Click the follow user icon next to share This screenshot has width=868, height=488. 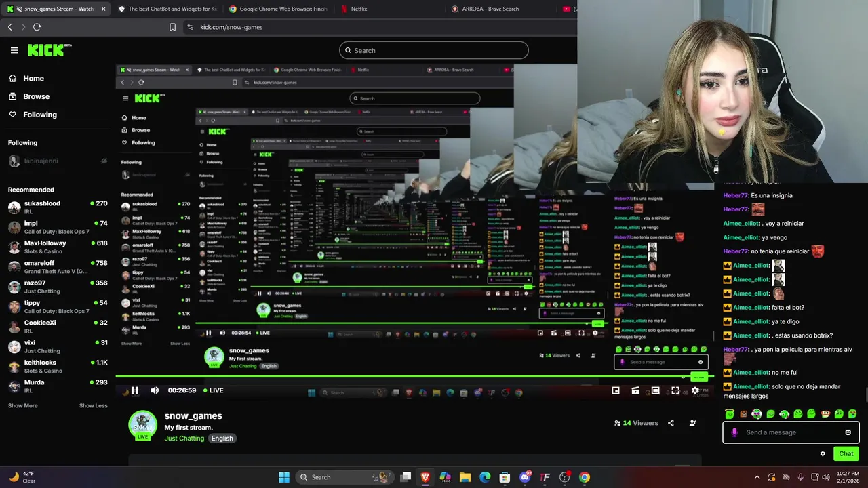pyautogui.click(x=692, y=423)
